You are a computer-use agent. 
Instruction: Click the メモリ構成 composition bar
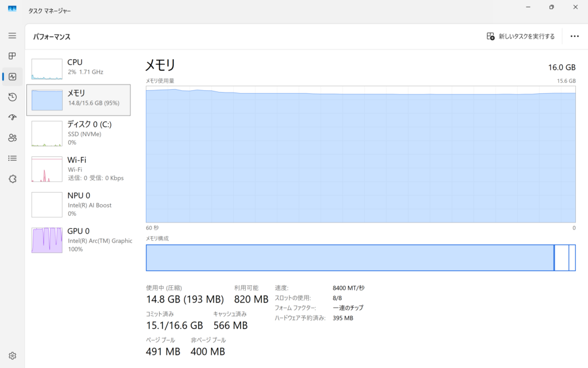(361, 258)
